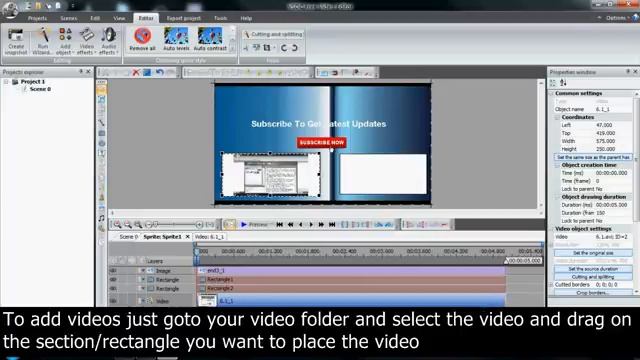The width and height of the screenshot is (640, 360).
Task: Select Scene 0 in Projects explorer
Action: [x=40, y=89]
